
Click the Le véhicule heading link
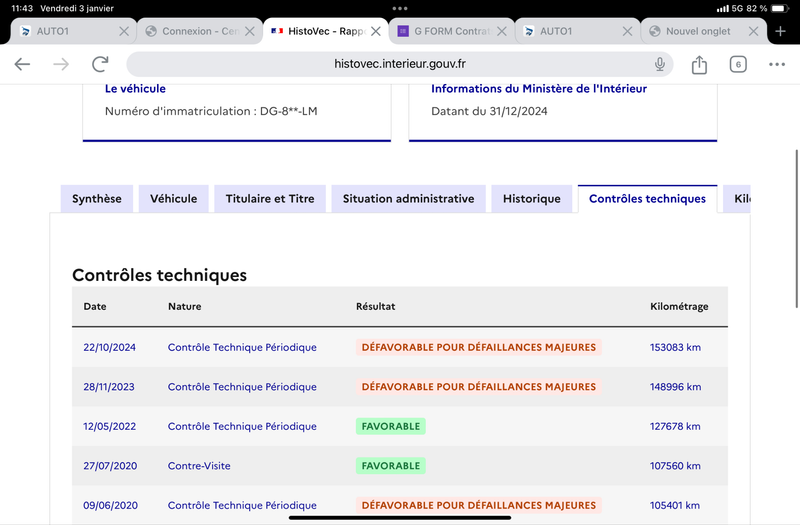click(135, 89)
